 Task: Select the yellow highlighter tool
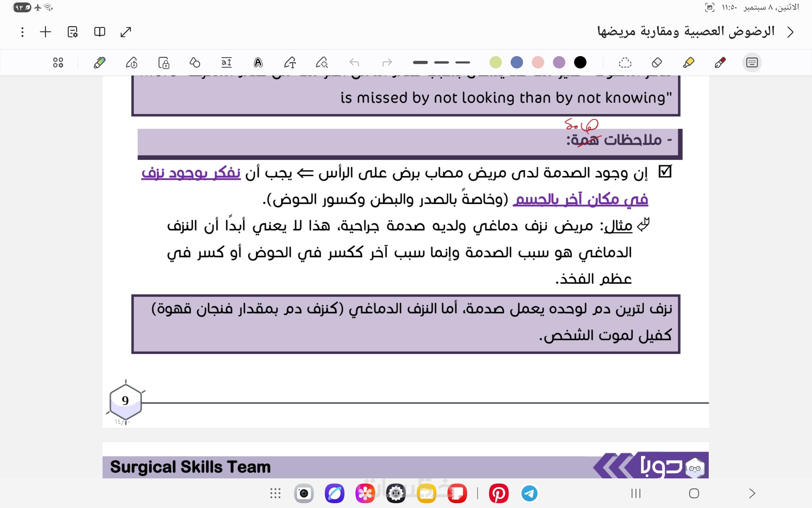tap(688, 63)
